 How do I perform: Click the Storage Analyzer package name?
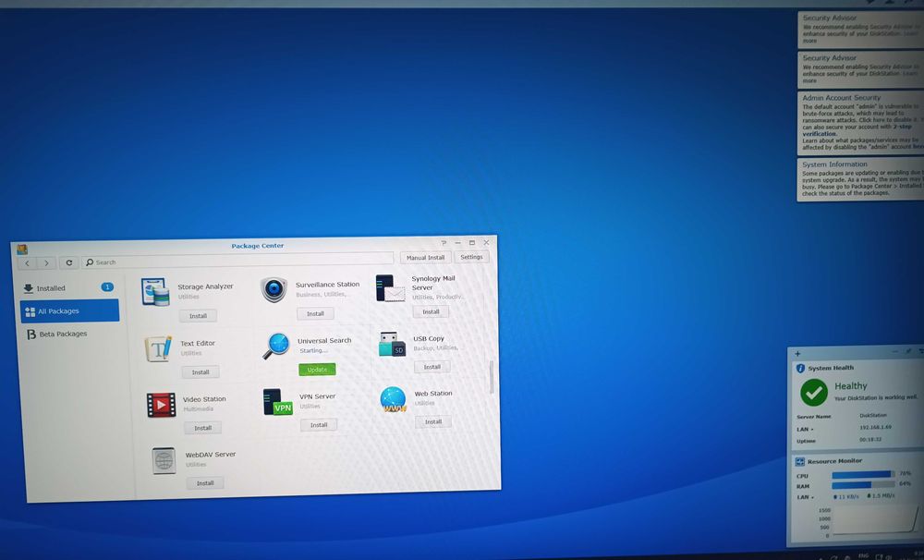click(205, 286)
